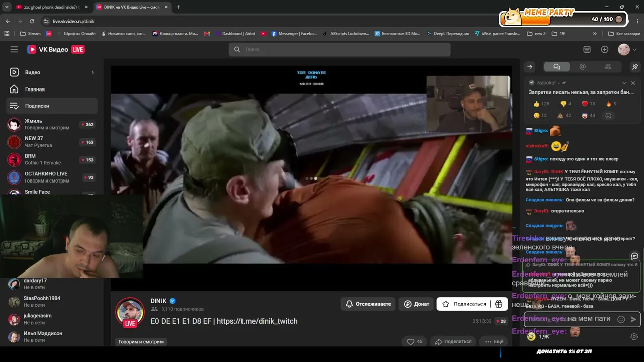
Task: Open the browser tab list dropdown
Action: (x=7, y=7)
